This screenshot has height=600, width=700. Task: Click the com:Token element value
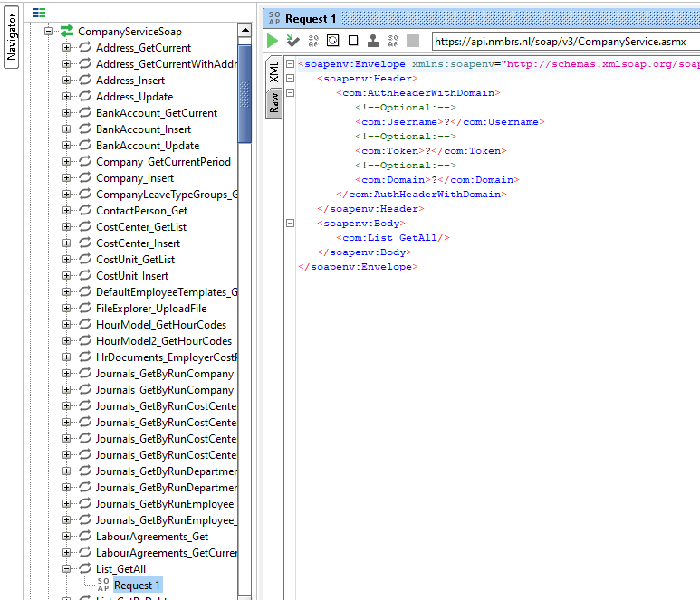428,151
